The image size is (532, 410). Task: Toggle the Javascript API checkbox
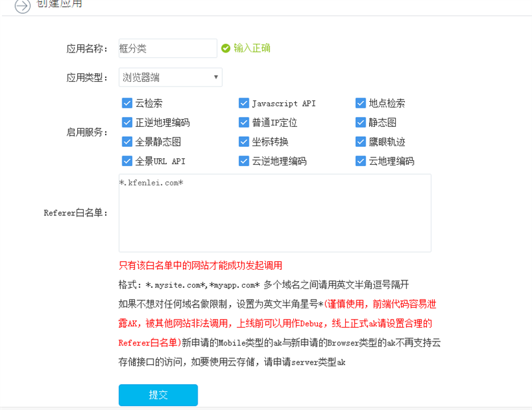coord(243,103)
